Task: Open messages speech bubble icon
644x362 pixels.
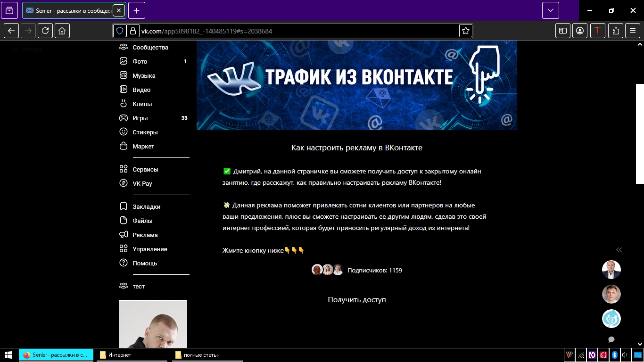Action: point(611,339)
